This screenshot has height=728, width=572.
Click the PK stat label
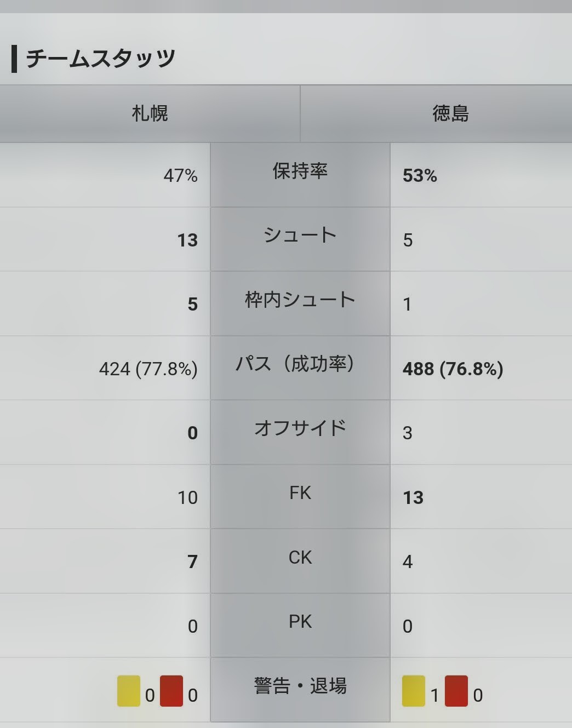coord(300,622)
